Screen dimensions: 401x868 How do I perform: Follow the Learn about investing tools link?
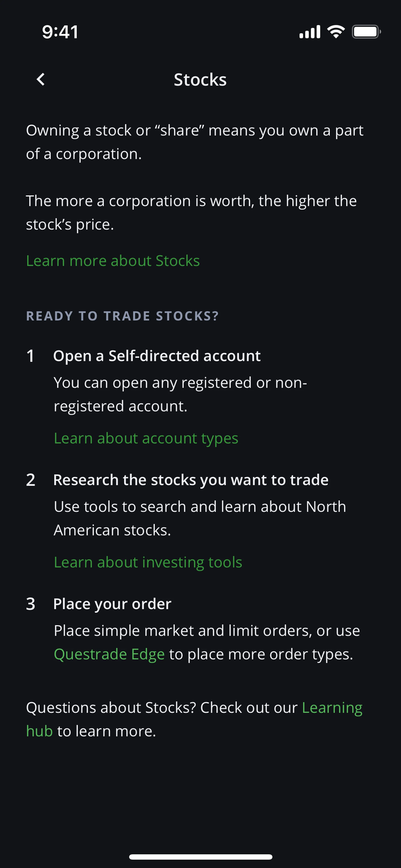148,562
